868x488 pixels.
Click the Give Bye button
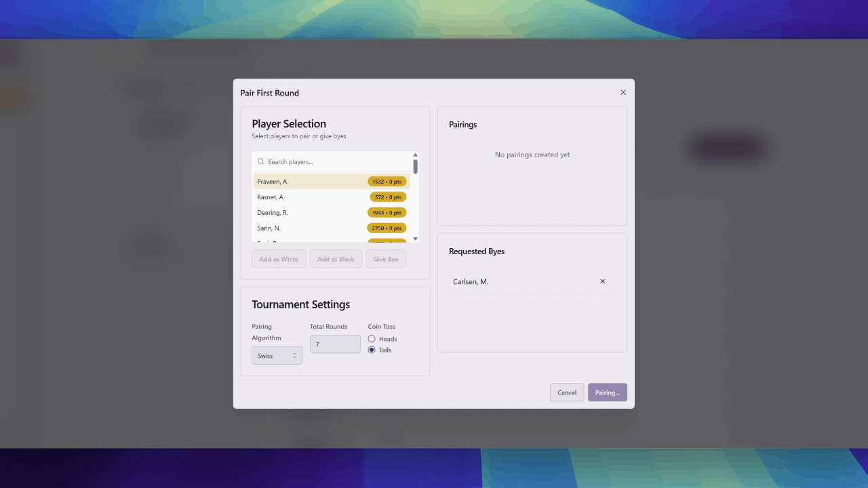386,260
